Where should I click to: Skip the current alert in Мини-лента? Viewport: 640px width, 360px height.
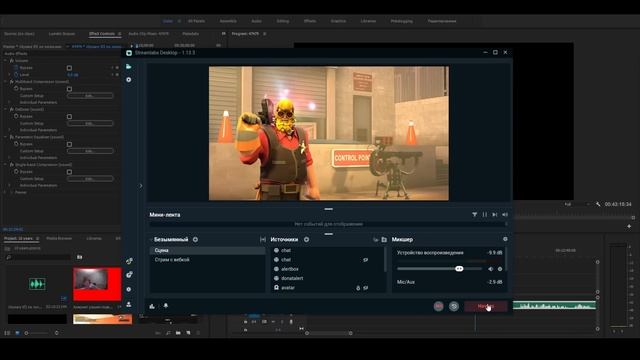click(495, 215)
